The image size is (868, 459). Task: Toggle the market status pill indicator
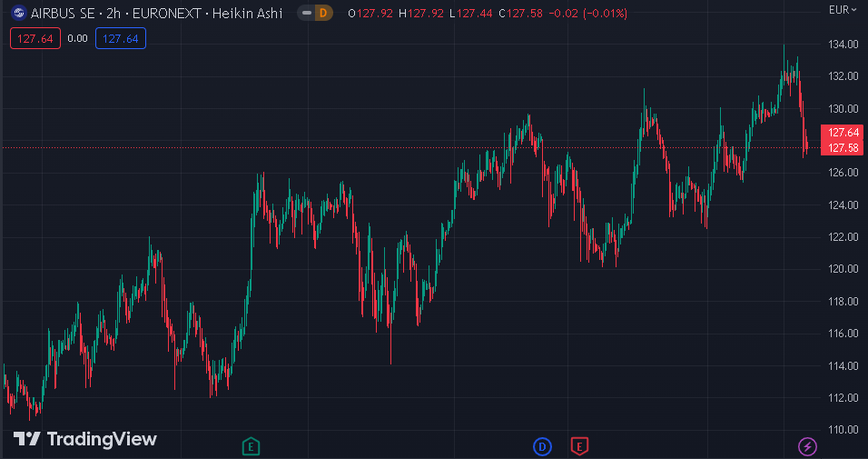click(304, 14)
